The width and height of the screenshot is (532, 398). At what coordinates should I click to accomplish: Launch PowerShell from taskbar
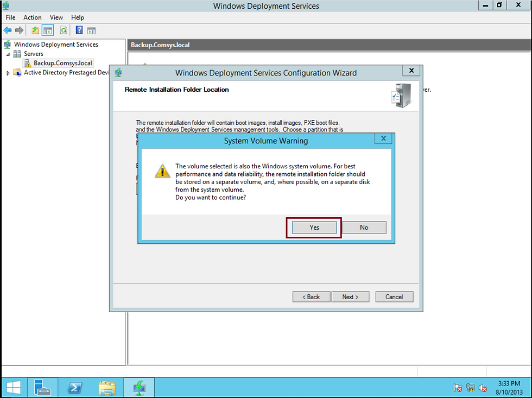point(75,388)
